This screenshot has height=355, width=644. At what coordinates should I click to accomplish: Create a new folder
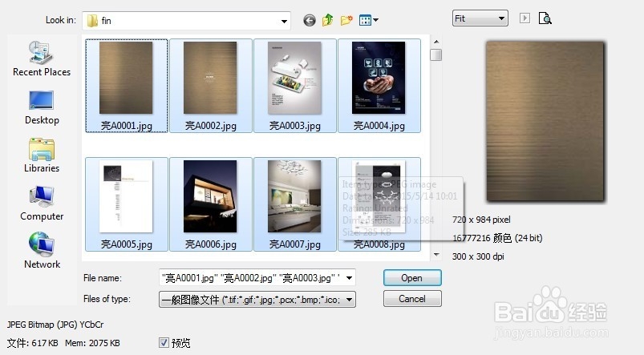[x=346, y=20]
